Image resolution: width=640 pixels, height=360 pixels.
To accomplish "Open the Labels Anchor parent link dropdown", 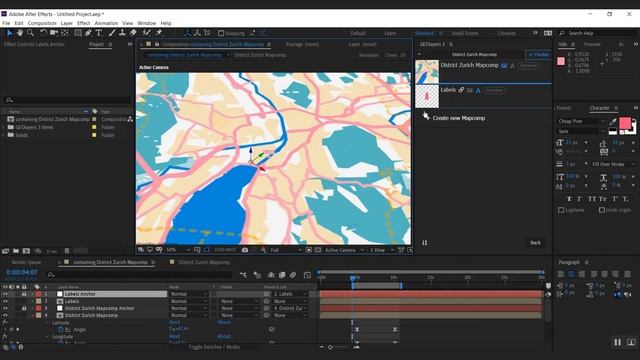I will coord(290,294).
